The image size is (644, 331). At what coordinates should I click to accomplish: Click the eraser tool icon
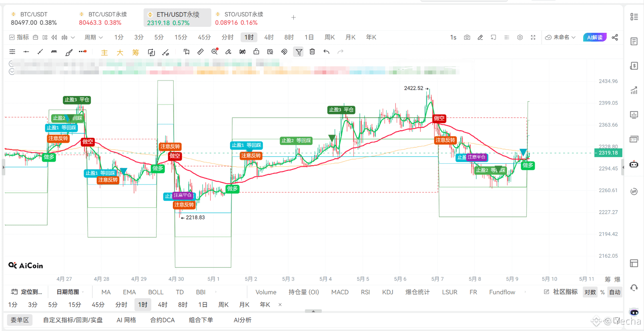click(x=228, y=52)
